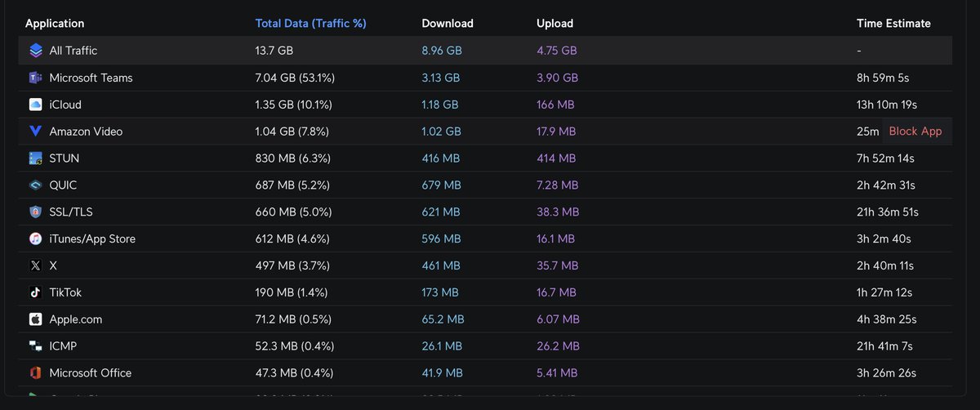Select the STUN row name
The height and width of the screenshot is (410, 980).
[65, 158]
